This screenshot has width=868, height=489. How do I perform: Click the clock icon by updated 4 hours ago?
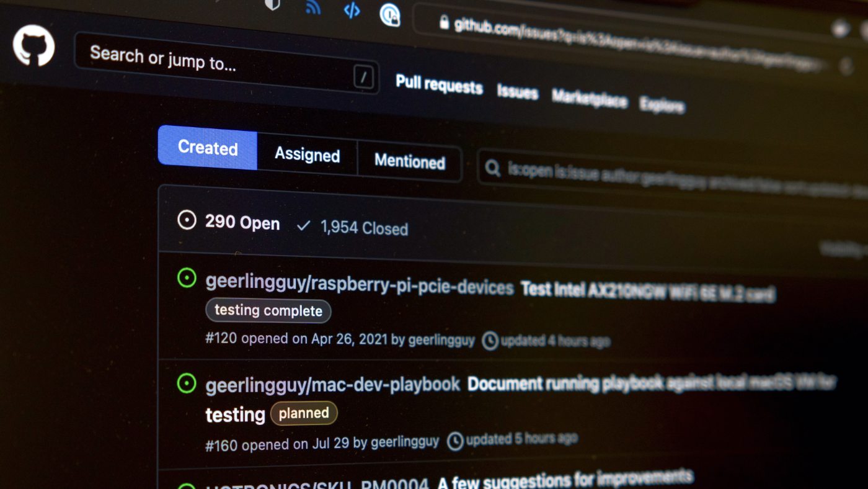coord(490,341)
